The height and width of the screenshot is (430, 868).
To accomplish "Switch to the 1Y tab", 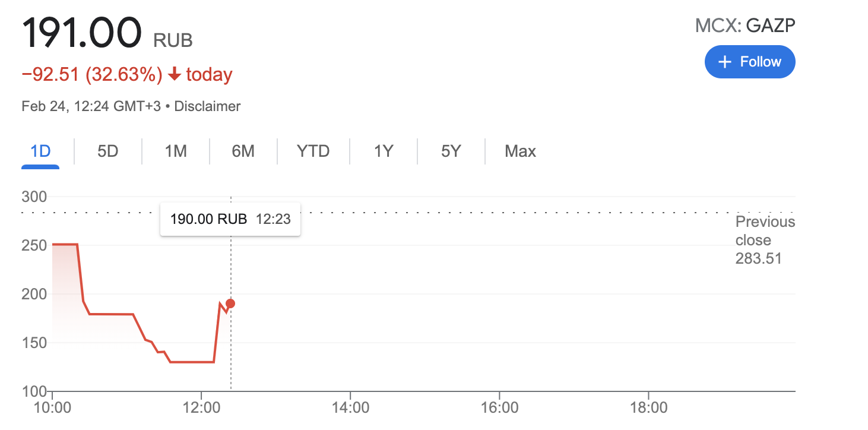I will pos(384,151).
